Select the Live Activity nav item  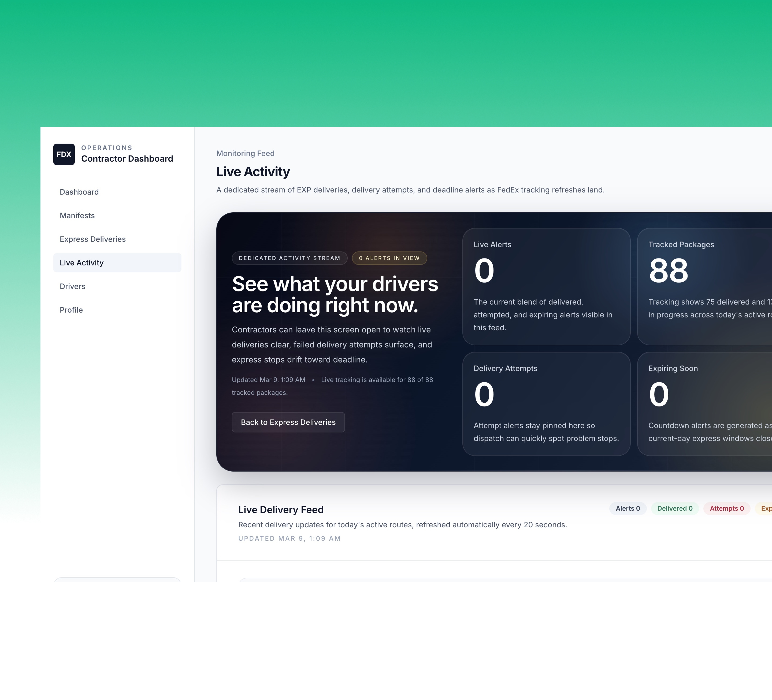click(x=81, y=263)
